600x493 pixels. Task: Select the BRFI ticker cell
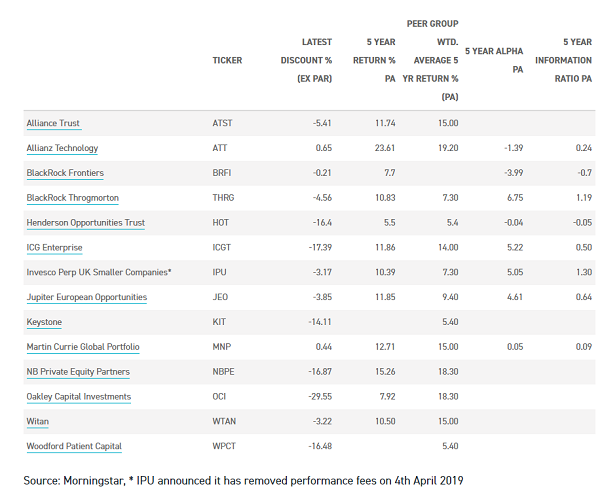(x=222, y=173)
